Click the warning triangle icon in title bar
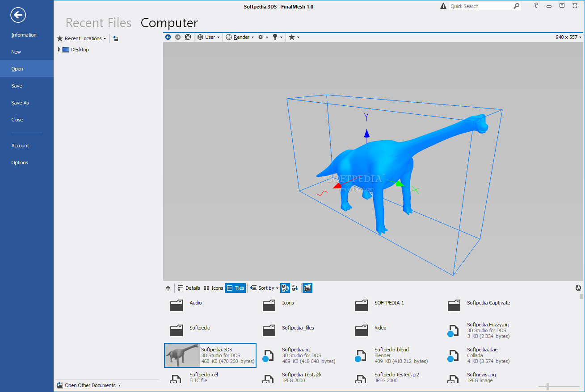This screenshot has width=585, height=392. tap(443, 6)
